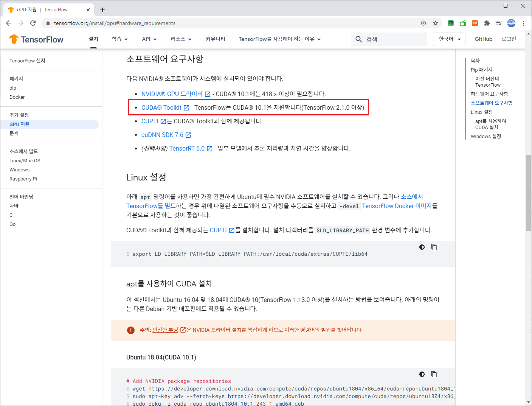The width and height of the screenshot is (532, 406).
Task: Click the scrollbar down arrow
Action: (529, 402)
